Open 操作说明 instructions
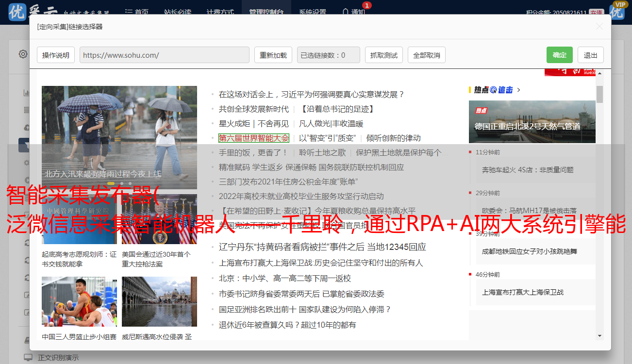This screenshot has height=364, width=632. (56, 55)
